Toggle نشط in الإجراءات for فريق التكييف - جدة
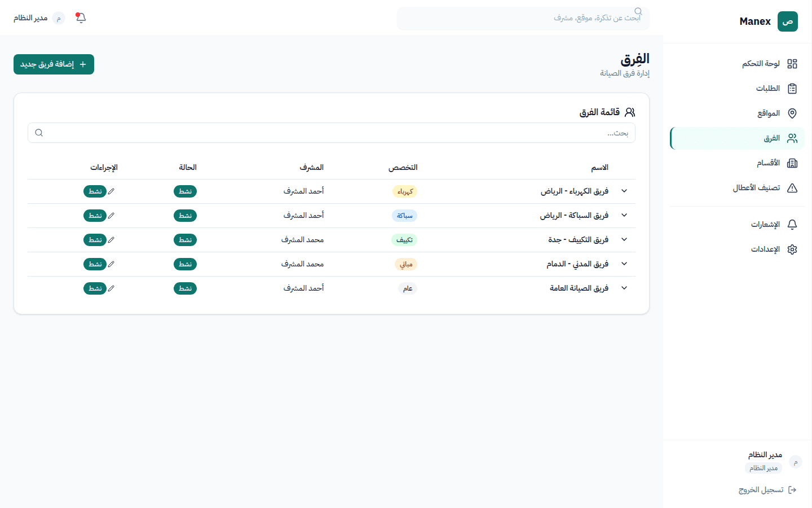812x508 pixels. (x=95, y=240)
